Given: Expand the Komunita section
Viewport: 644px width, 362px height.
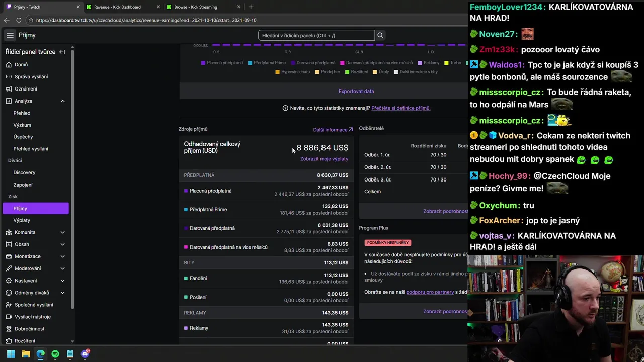Looking at the screenshot, I should (62, 232).
